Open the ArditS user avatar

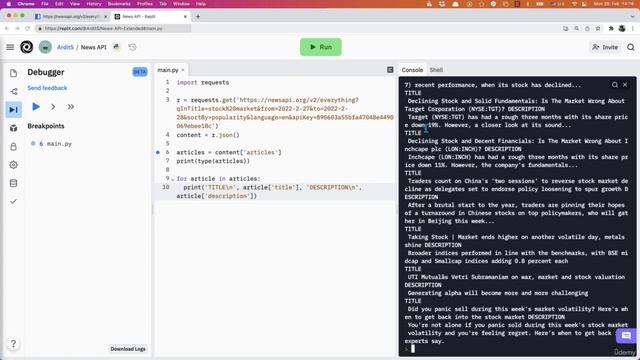coord(45,47)
